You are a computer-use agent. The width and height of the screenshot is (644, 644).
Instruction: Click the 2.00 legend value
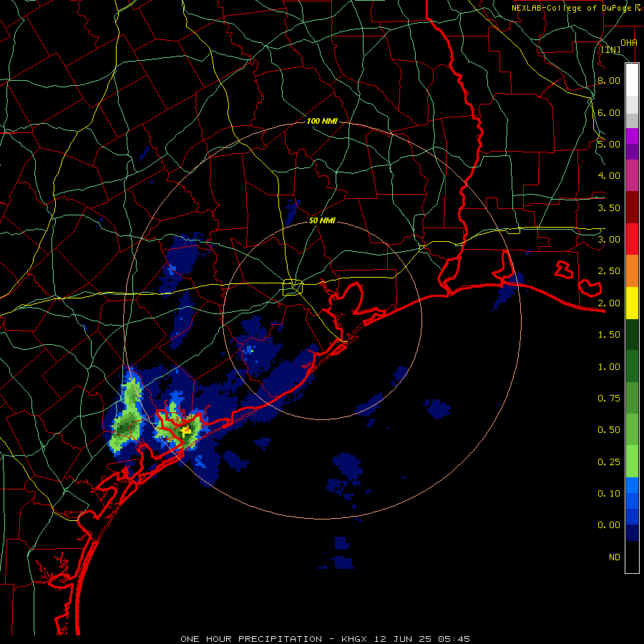[609, 303]
